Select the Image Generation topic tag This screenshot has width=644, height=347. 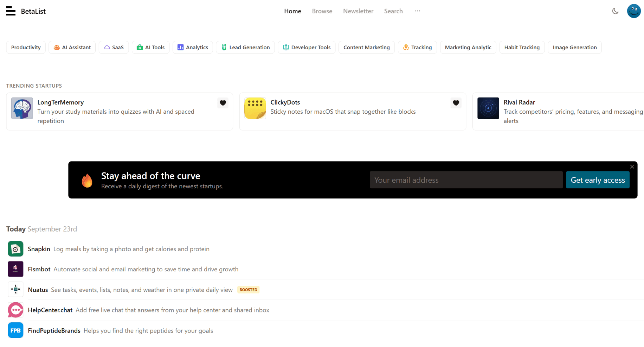pos(574,47)
